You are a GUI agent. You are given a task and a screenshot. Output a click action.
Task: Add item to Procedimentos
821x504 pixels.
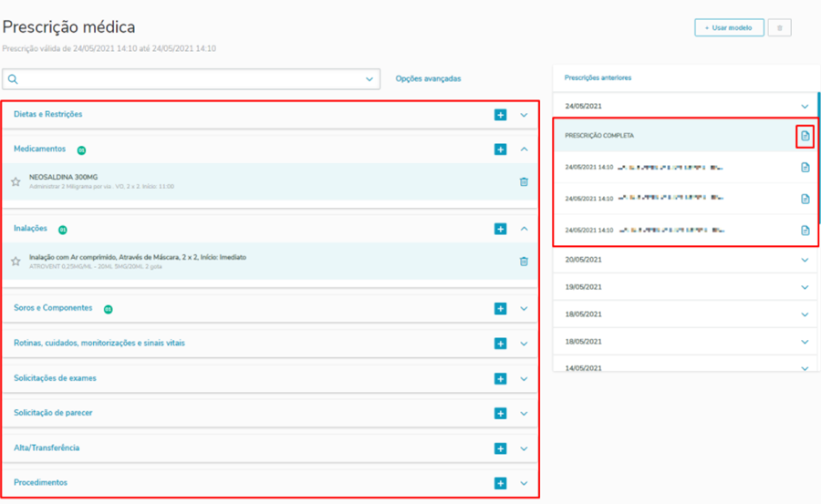click(x=501, y=483)
